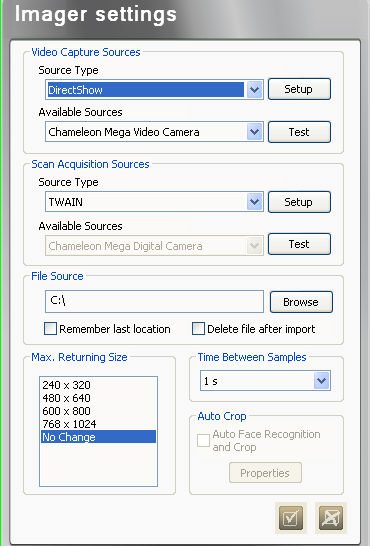Click Test for scan acquisition source
The width and height of the screenshot is (370, 546).
click(x=299, y=244)
